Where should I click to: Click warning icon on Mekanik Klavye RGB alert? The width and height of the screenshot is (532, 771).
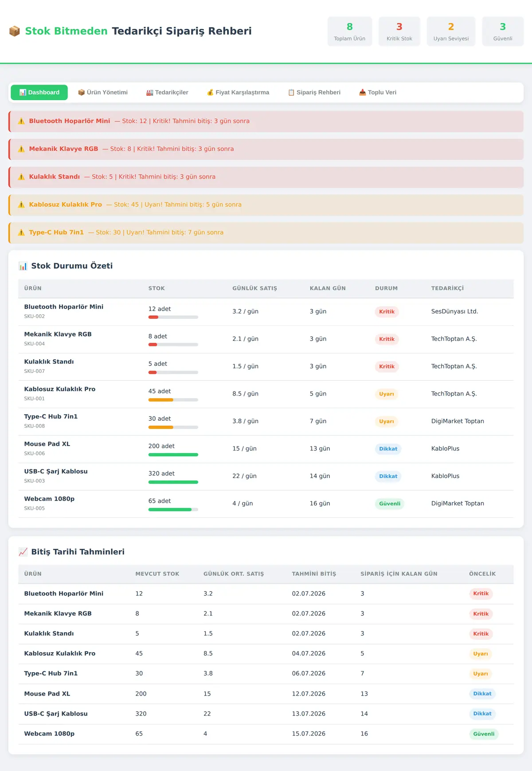point(21,149)
